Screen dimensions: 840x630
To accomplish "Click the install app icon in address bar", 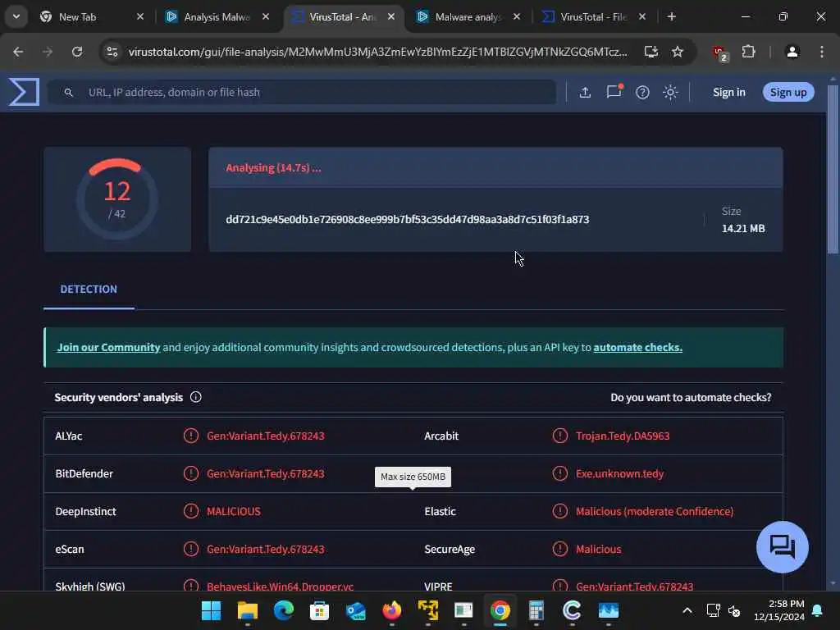I will [651, 52].
